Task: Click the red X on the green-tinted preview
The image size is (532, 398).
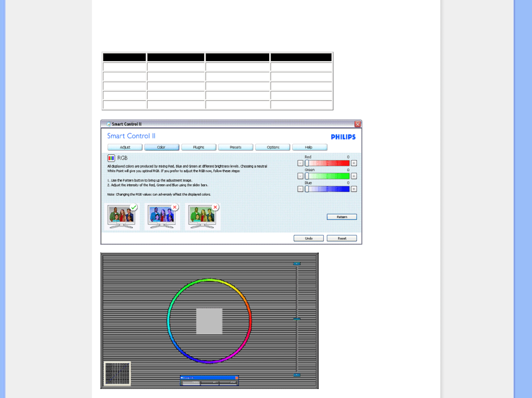Action: click(x=215, y=207)
